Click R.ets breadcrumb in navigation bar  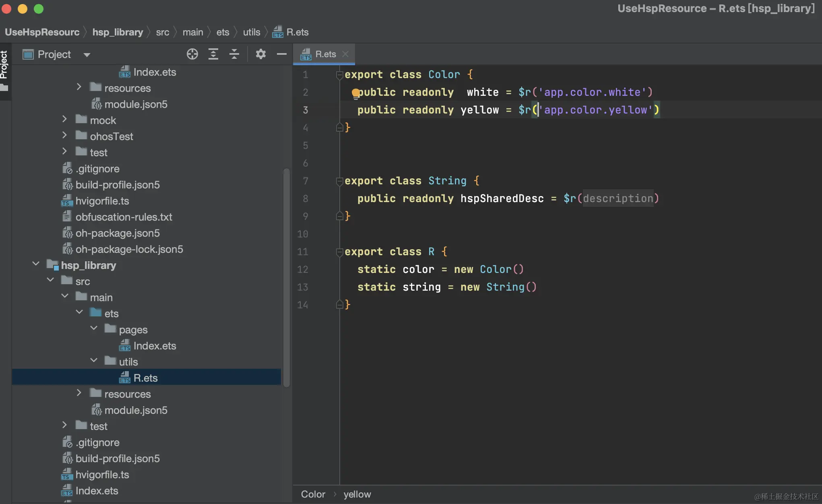[x=291, y=32]
